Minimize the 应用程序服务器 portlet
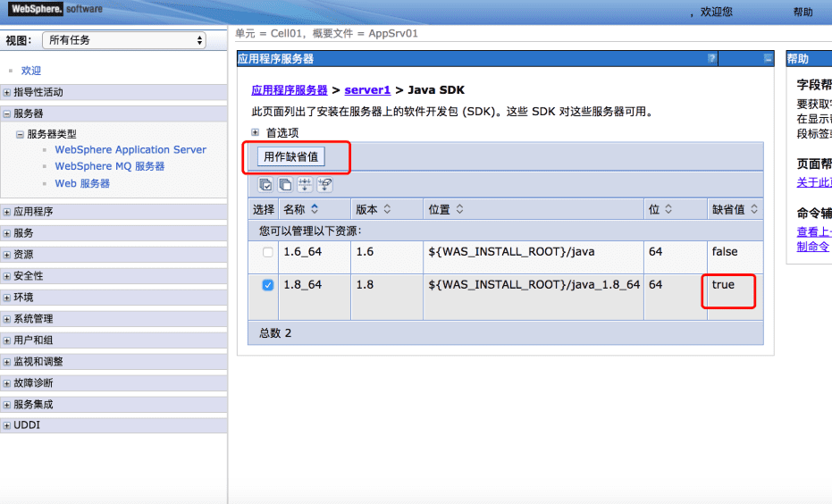 768,59
